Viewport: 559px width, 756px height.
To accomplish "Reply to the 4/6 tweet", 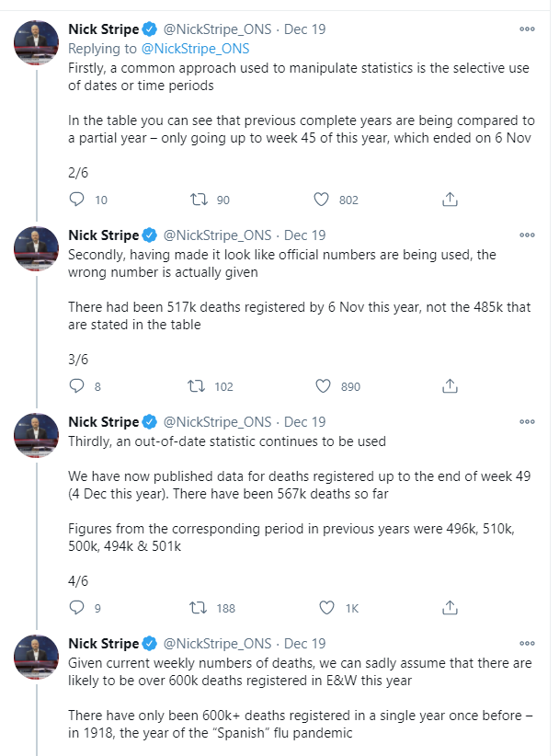I will click(77, 607).
